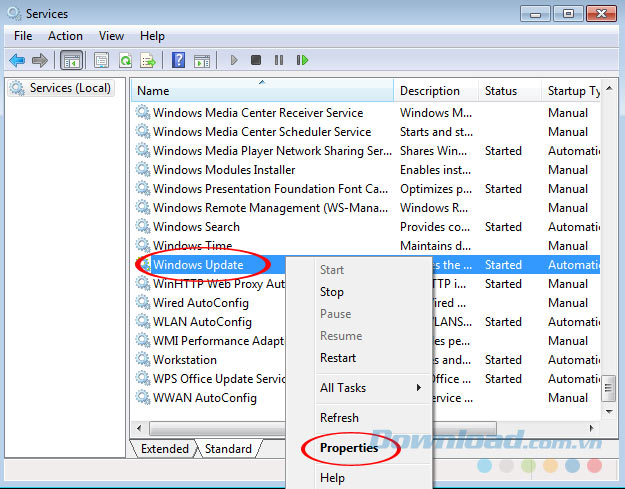
Task: Toggle Show/Hide Console Tree toolbar icon
Action: [72, 61]
